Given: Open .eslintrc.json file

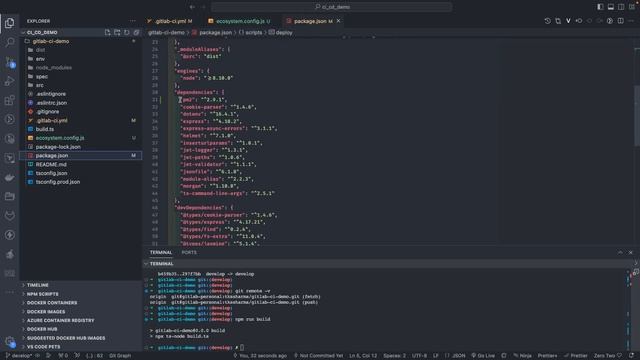Looking at the screenshot, I should (81, 103).
